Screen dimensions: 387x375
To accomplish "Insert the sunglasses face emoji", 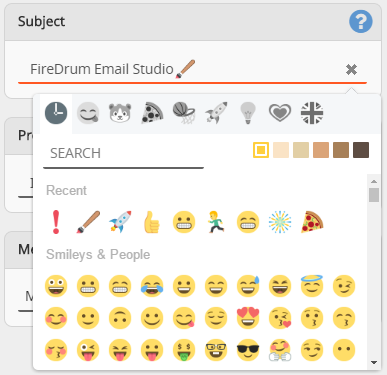I will tap(248, 350).
